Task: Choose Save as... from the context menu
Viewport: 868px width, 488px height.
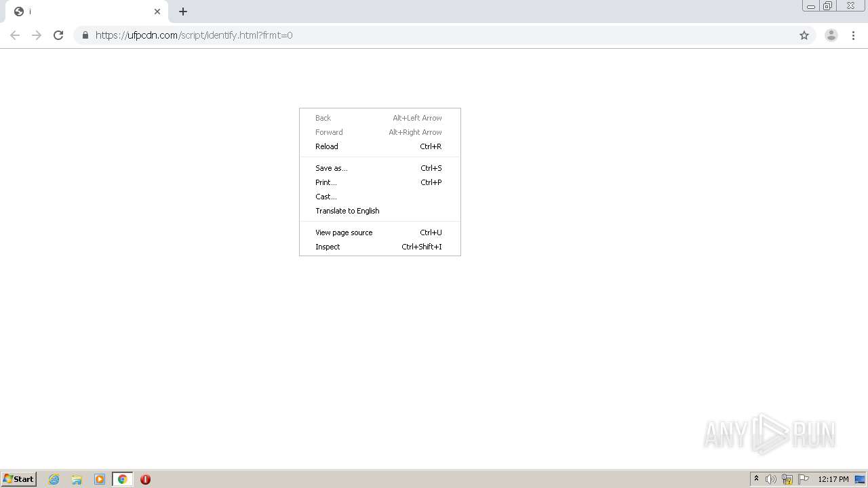Action: [380, 168]
